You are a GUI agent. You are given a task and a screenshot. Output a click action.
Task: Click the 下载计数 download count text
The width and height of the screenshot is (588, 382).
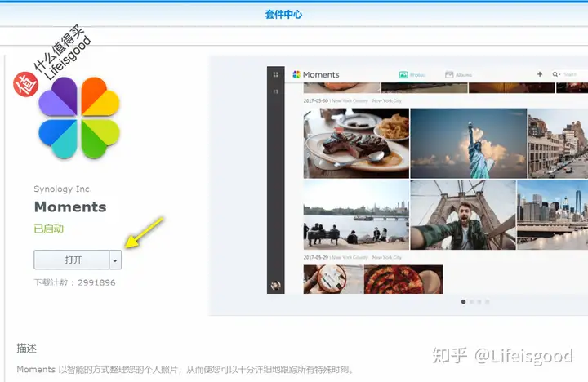point(74,282)
